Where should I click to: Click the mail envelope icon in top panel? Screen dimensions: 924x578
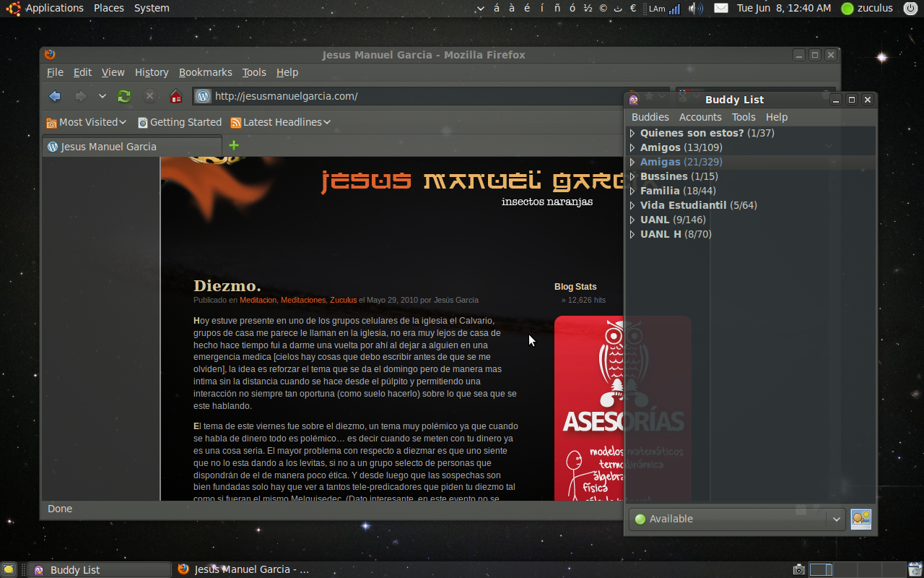(x=720, y=9)
